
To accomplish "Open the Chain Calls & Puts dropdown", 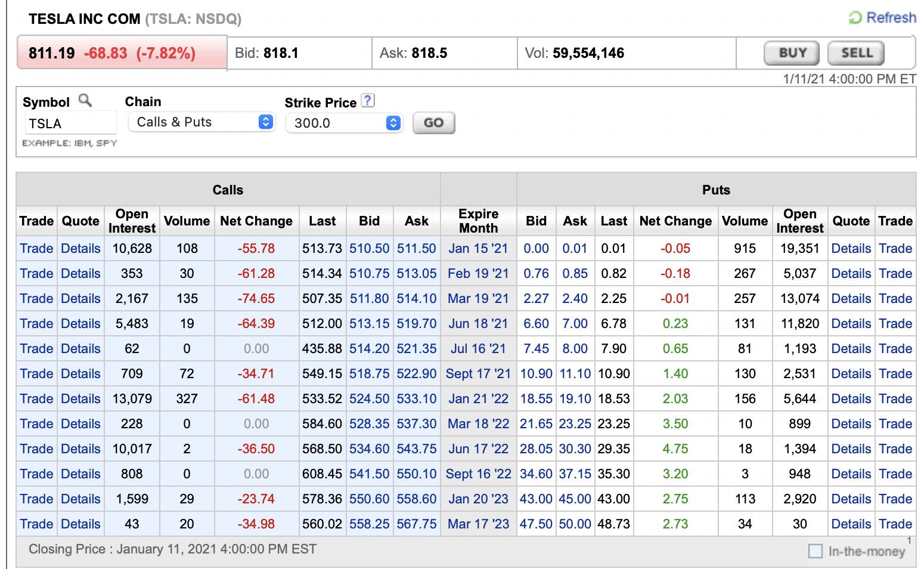I will click(201, 122).
